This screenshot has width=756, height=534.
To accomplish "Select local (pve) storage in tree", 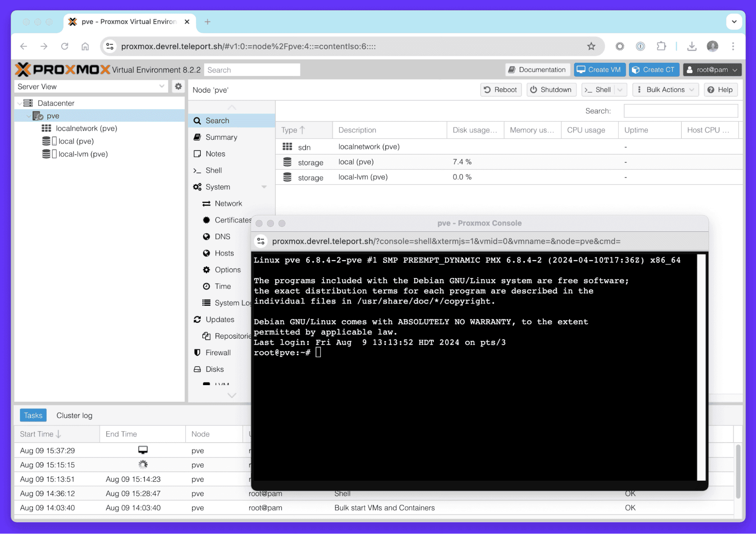I will (76, 141).
